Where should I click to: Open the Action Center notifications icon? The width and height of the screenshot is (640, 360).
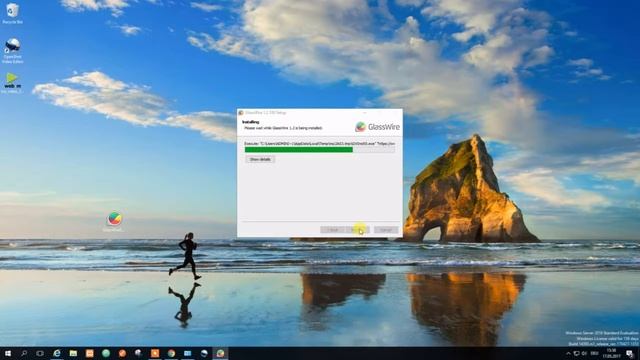[630, 353]
